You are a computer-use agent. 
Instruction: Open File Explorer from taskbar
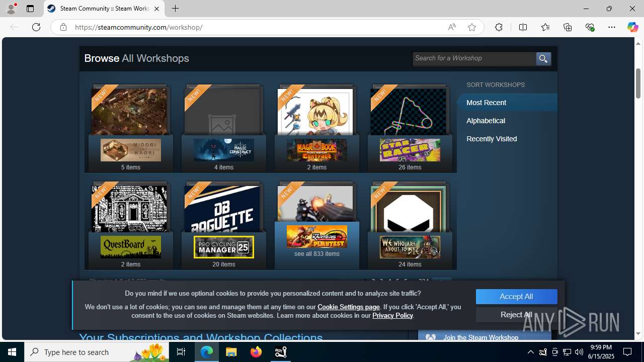(231, 352)
